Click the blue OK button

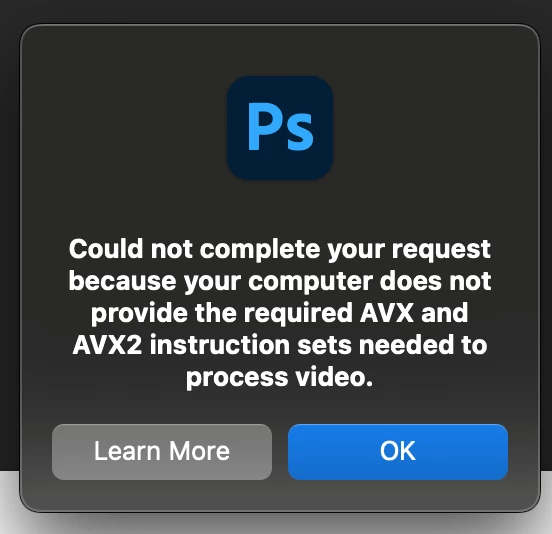[x=398, y=452]
